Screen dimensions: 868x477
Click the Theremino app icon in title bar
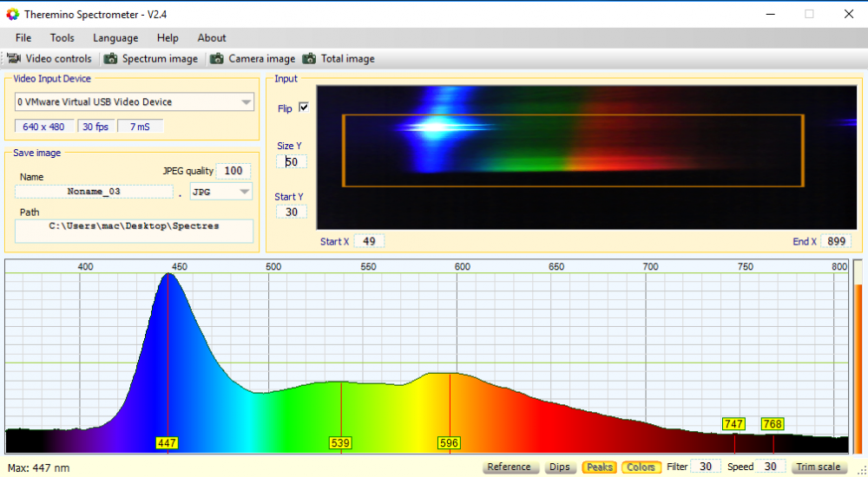12,15
